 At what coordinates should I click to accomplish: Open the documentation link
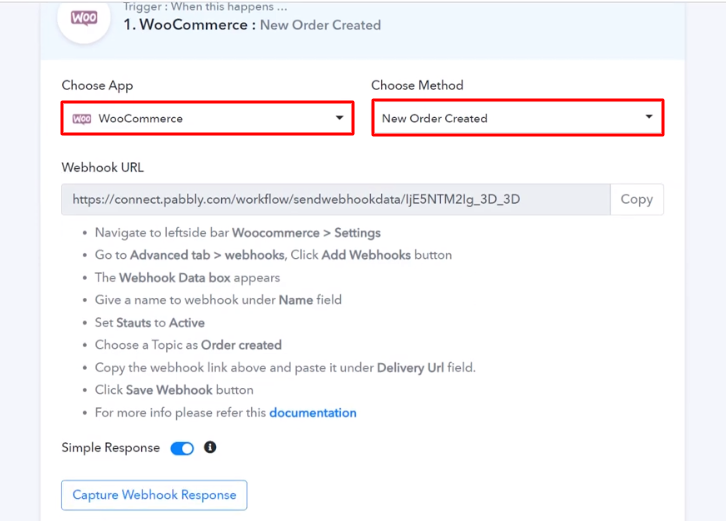coord(313,413)
